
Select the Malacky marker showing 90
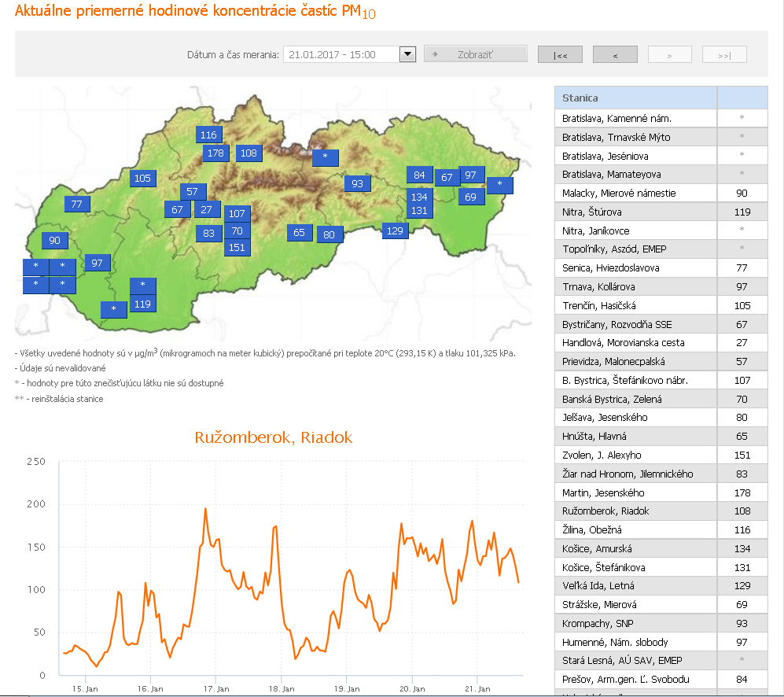click(54, 240)
